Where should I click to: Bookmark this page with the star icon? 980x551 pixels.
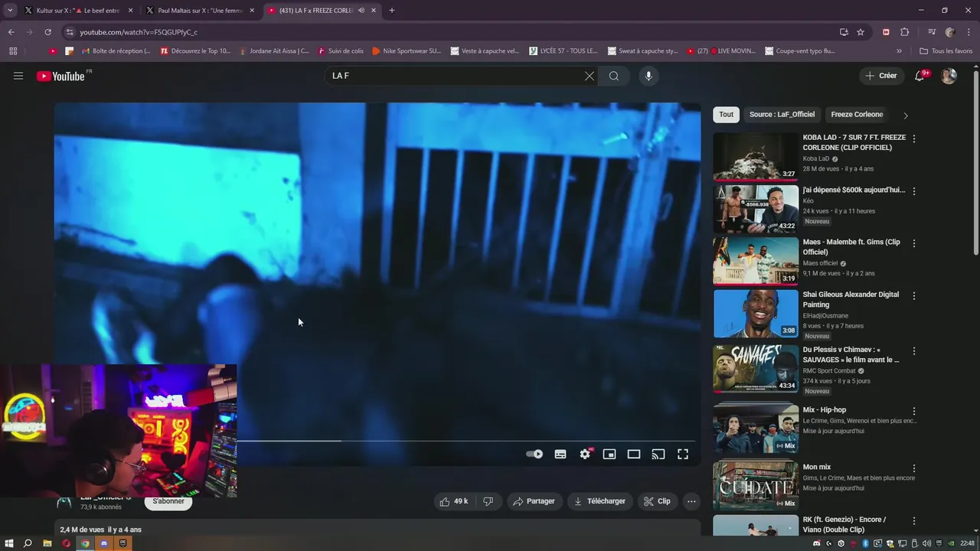(x=861, y=32)
